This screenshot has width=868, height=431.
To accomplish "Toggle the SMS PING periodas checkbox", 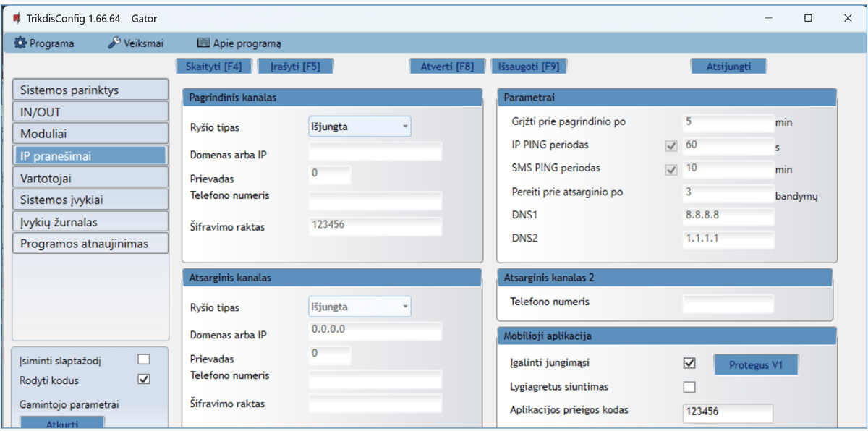I will (671, 170).
